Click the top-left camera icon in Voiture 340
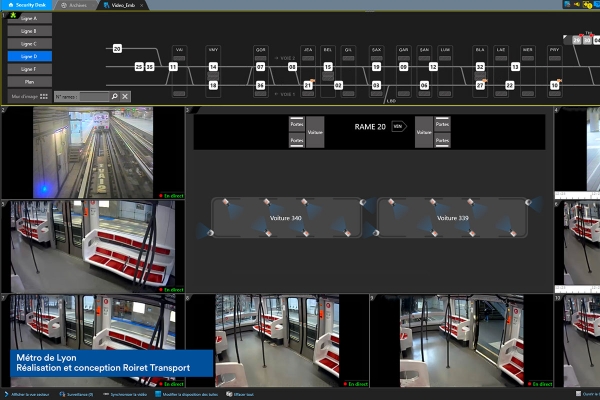This screenshot has width=600, height=400. (x=225, y=202)
